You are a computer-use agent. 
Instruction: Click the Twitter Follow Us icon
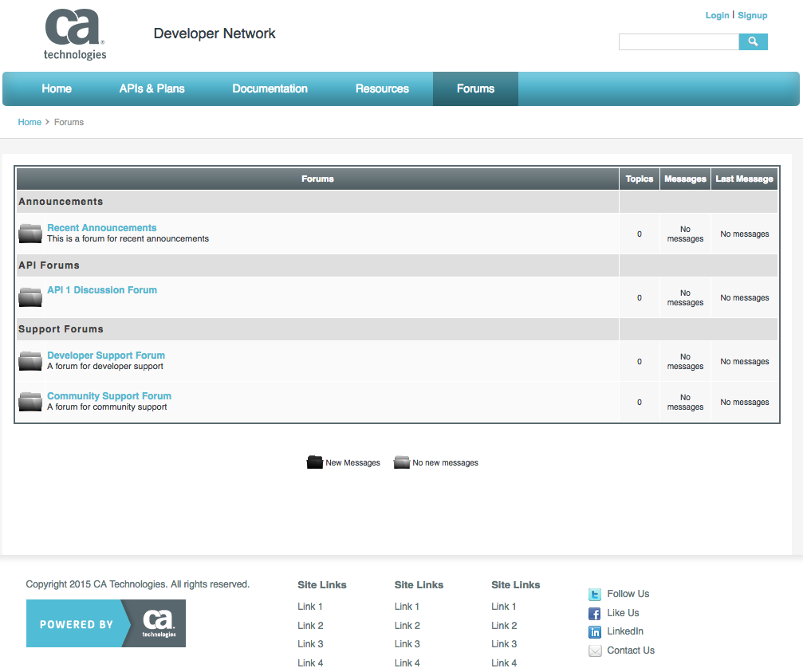click(595, 594)
